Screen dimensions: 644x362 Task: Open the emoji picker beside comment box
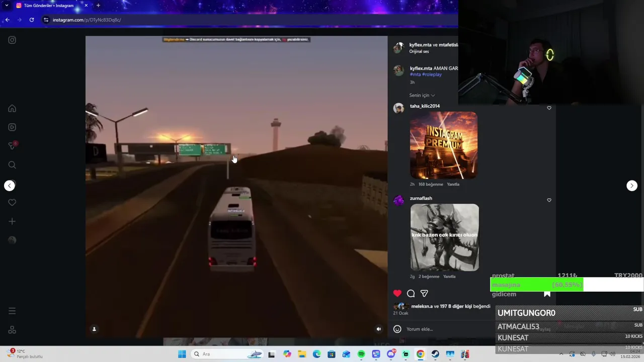tap(397, 329)
